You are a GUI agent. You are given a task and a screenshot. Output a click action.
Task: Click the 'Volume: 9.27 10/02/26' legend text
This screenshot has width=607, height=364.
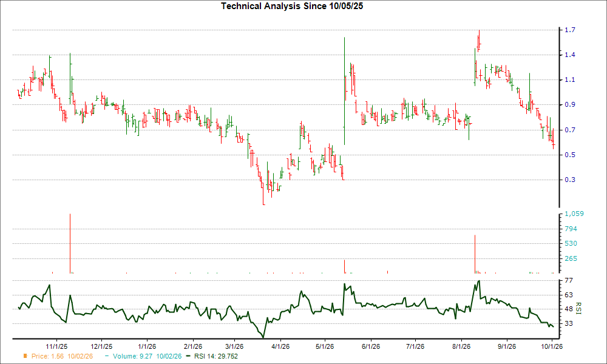click(x=147, y=356)
